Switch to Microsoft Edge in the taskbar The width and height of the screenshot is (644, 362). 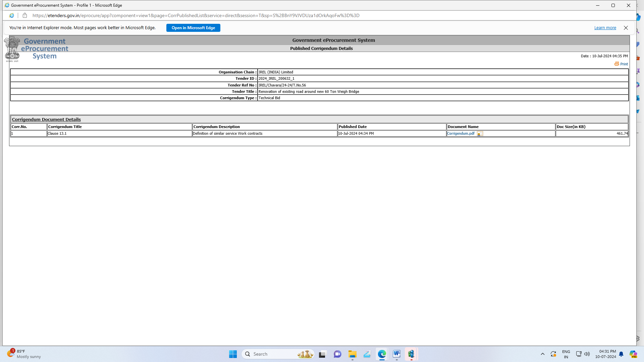[x=382, y=354]
